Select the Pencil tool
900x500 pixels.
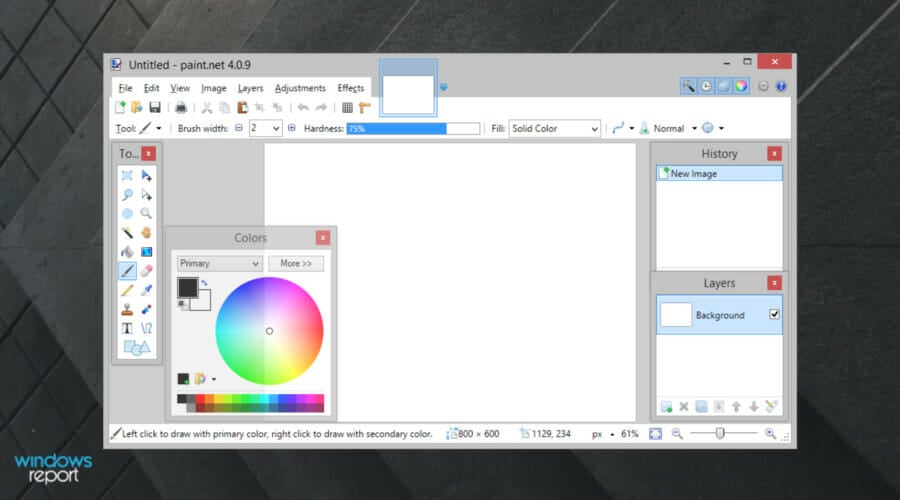click(x=127, y=290)
